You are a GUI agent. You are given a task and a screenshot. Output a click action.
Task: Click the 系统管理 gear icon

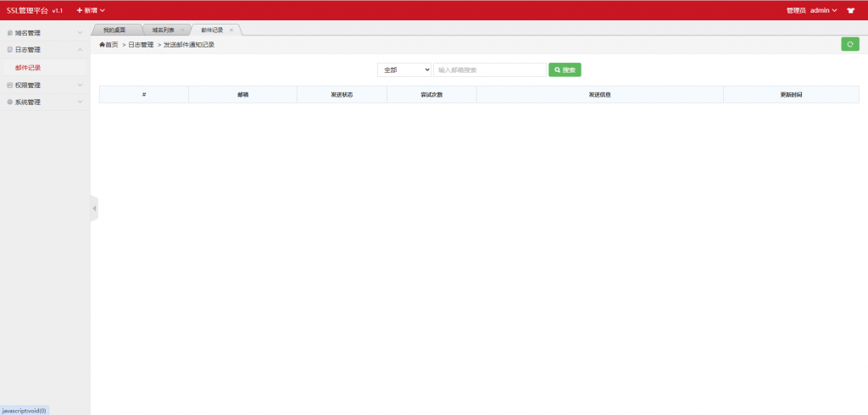coord(9,102)
